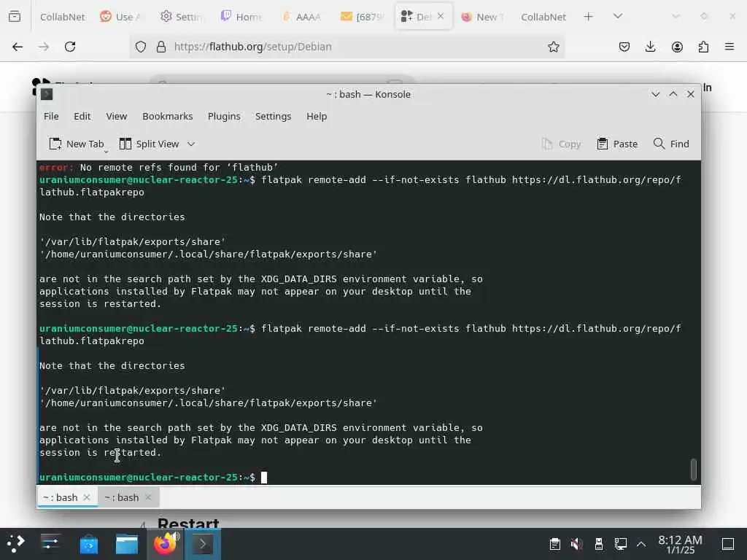Switch to the last CollabNet browser tab

tap(543, 17)
